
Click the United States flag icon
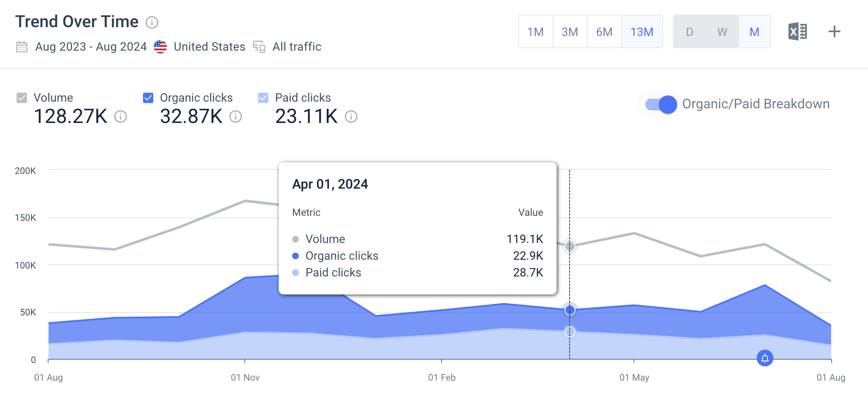[160, 47]
